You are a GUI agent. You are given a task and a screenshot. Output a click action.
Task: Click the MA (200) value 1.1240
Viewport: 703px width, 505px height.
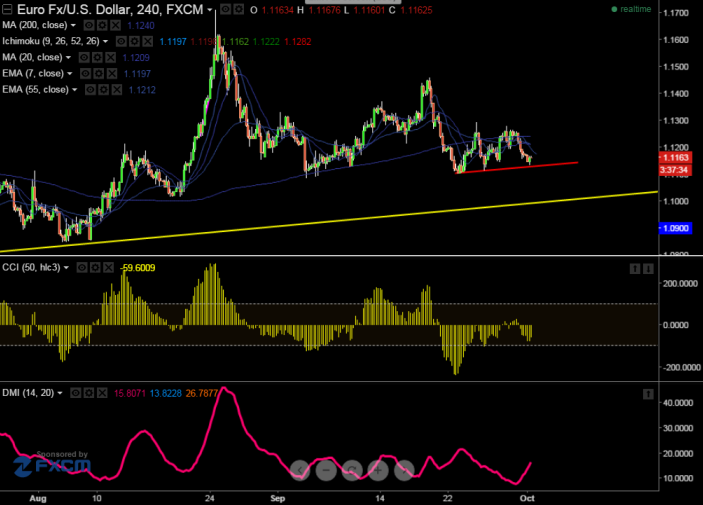[141, 26]
